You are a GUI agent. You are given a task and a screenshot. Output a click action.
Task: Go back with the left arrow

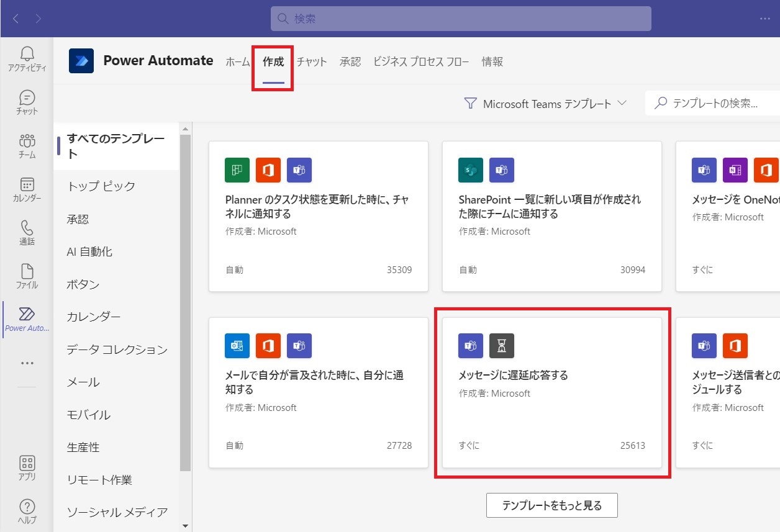tap(16, 19)
